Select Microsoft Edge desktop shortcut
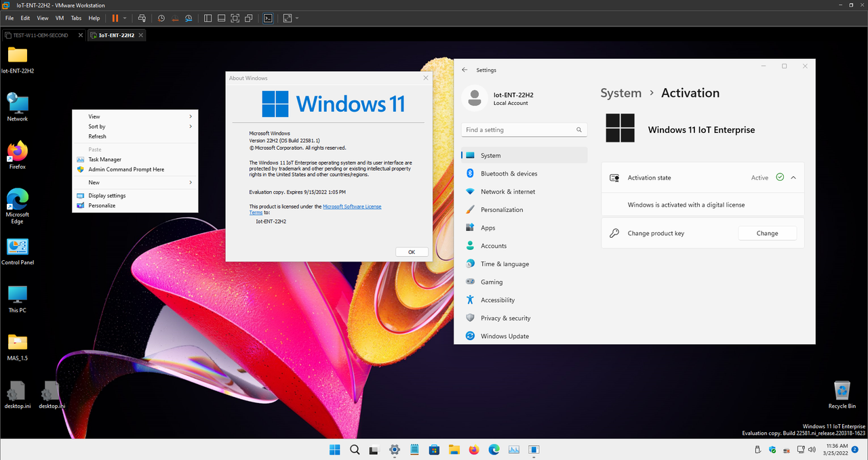The height and width of the screenshot is (460, 868). 17,206
